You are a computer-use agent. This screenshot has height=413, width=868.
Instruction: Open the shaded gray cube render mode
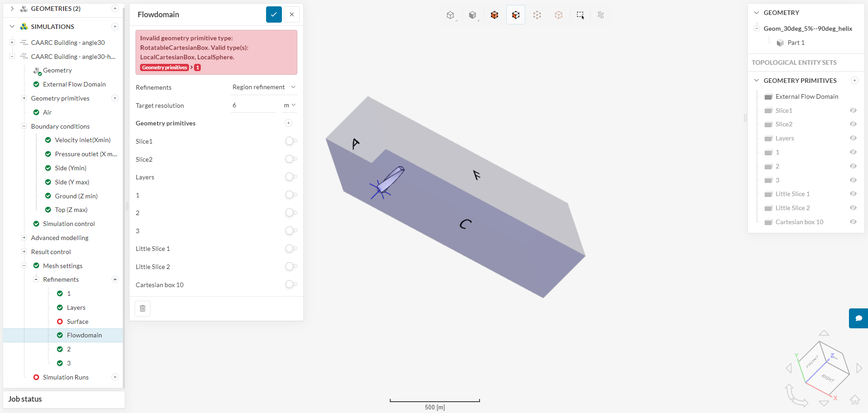click(473, 15)
